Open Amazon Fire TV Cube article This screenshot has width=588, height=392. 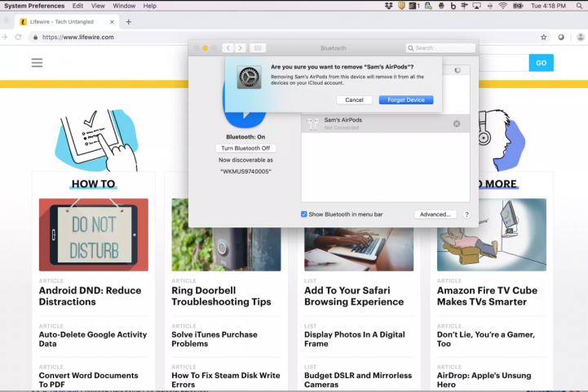click(x=487, y=296)
